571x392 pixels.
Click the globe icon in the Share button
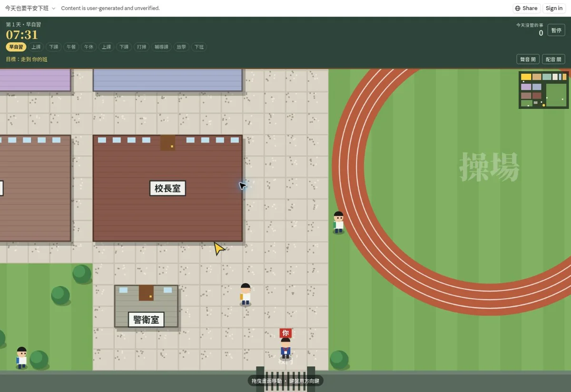518,8
